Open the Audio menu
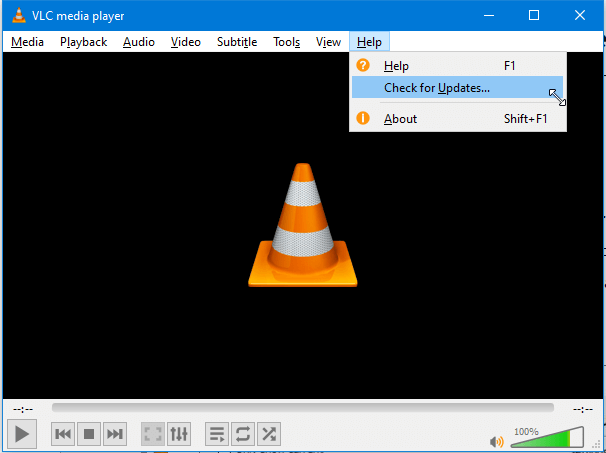Screen dimensions: 606x453 [139, 42]
